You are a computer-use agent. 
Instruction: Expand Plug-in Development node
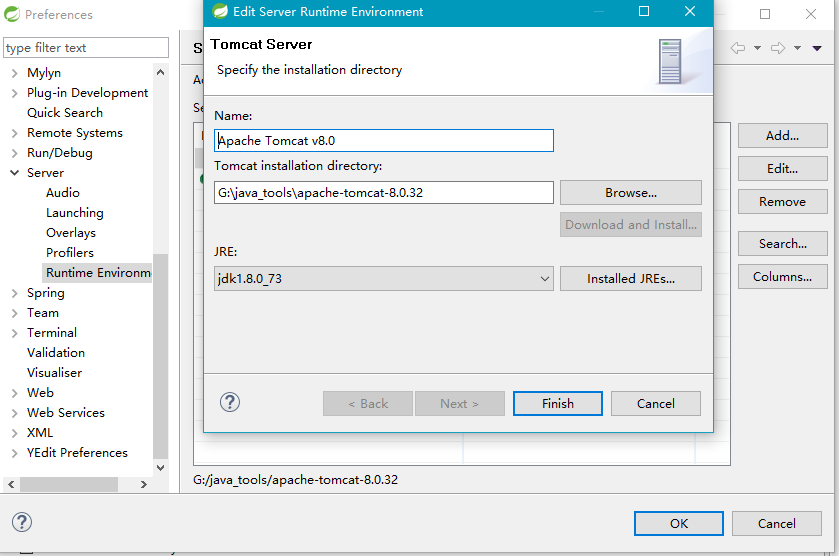[x=14, y=93]
